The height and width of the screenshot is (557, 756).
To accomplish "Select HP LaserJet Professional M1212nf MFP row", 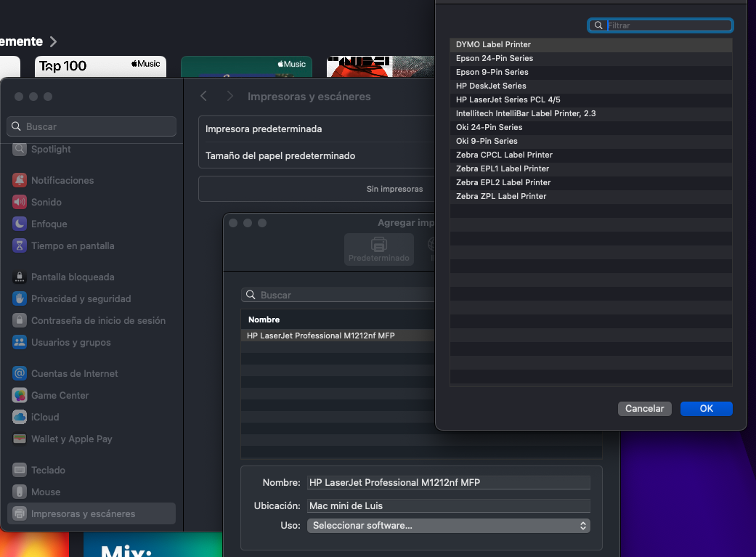I will [x=338, y=336].
